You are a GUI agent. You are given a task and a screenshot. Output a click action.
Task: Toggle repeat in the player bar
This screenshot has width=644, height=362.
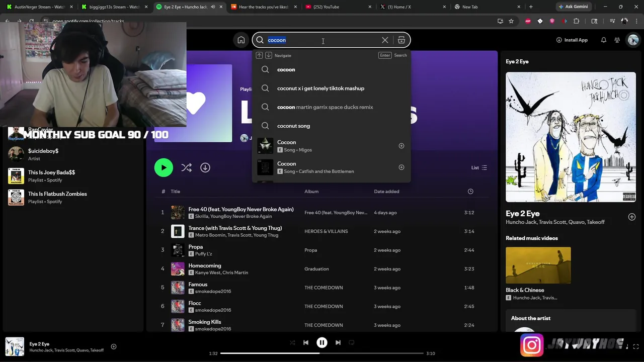tap(352, 342)
